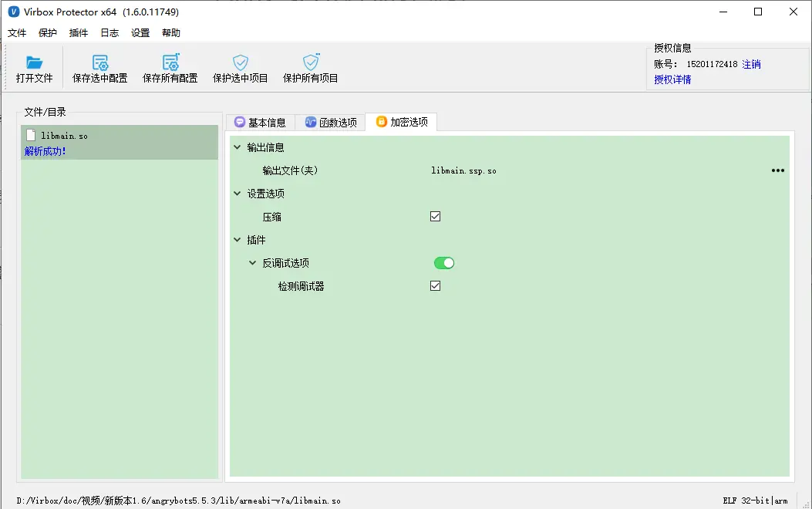
Task: Click the 保存所有配置 toolbar icon
Action: tap(170, 62)
